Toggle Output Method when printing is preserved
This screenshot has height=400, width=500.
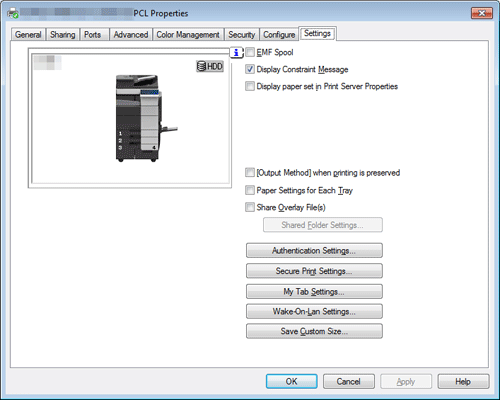250,173
